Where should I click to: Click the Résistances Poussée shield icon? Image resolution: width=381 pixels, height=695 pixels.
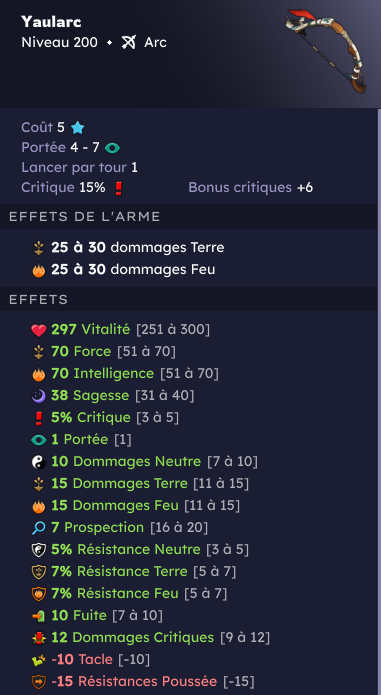pos(39,682)
